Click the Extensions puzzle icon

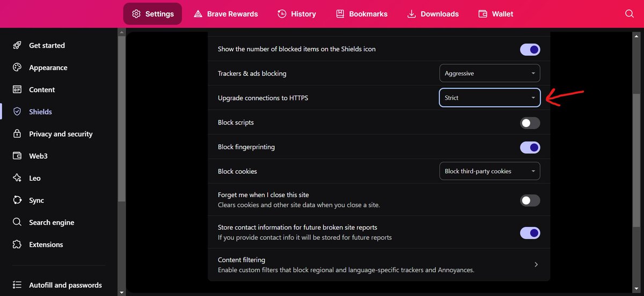click(17, 245)
